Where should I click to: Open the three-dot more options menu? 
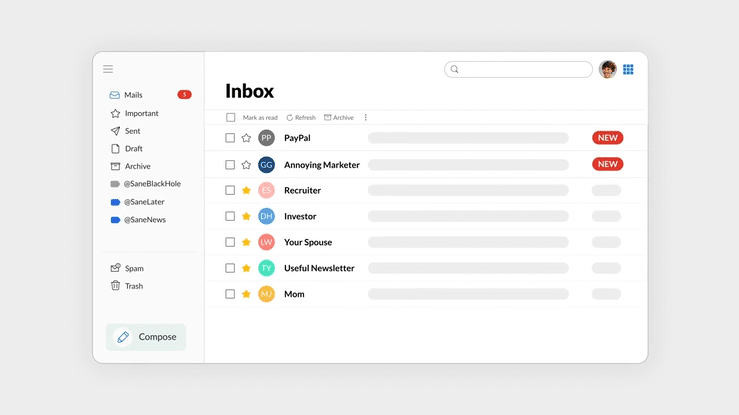[366, 118]
